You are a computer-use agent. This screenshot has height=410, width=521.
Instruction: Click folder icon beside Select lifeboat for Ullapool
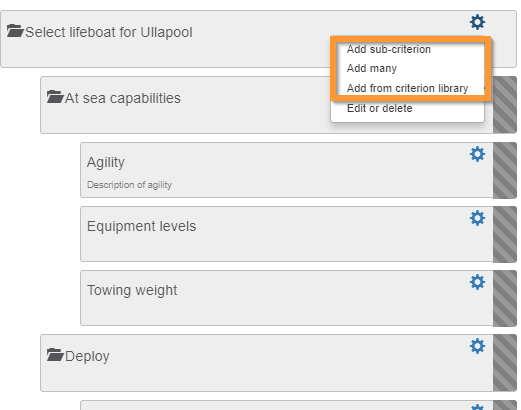click(15, 31)
